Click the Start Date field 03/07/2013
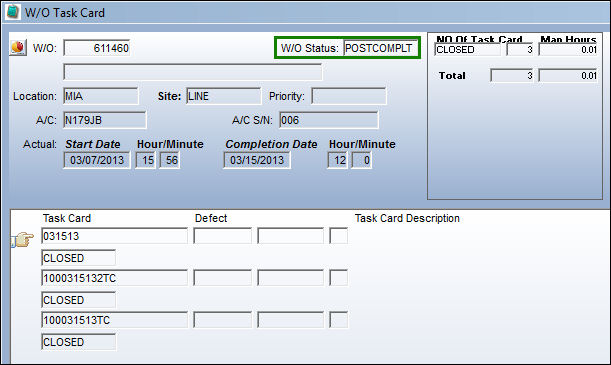 [97, 160]
